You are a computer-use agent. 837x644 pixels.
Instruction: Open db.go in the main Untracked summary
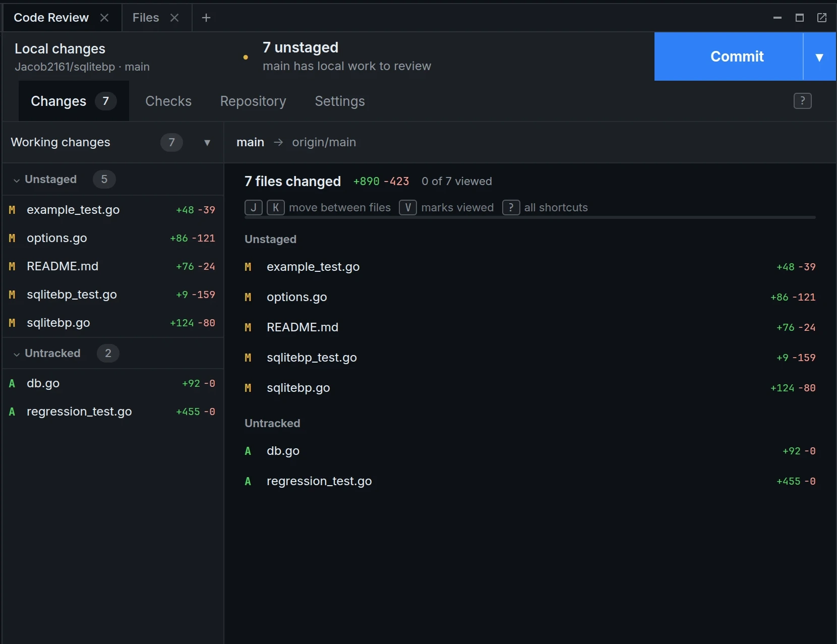pyautogui.click(x=530, y=451)
